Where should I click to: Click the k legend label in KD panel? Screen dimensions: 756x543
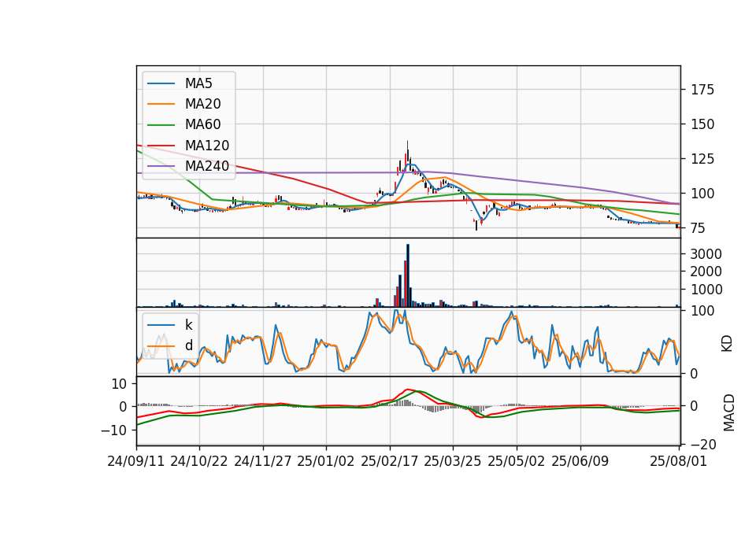188,325
